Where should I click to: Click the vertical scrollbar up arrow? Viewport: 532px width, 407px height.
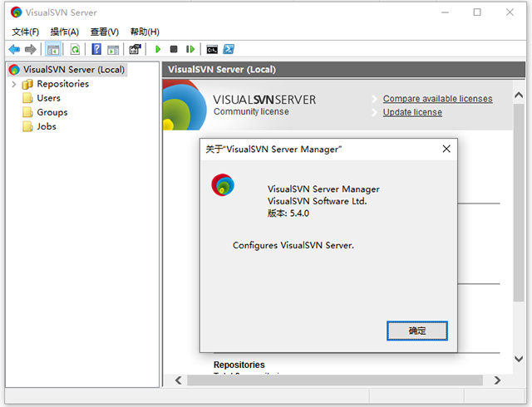point(519,96)
